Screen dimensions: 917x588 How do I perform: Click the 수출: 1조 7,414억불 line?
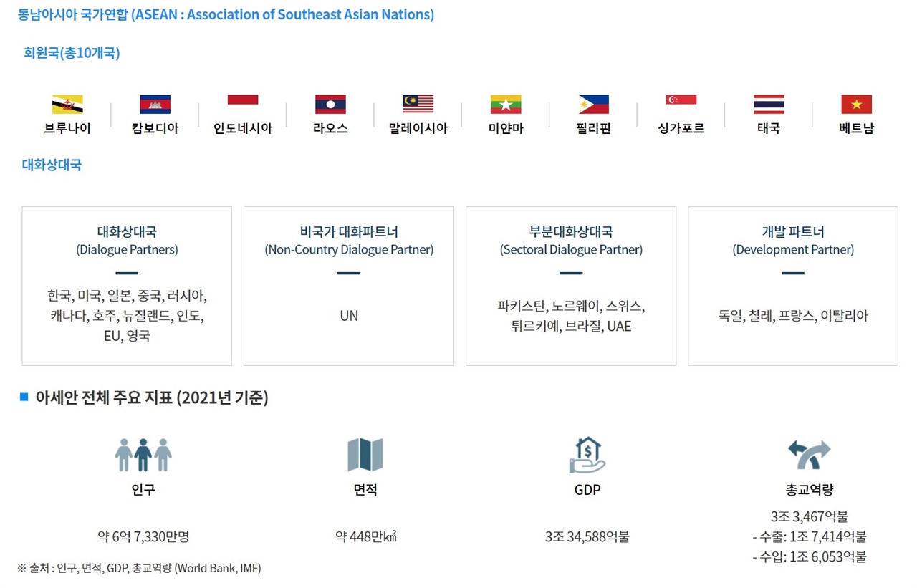[x=809, y=536]
